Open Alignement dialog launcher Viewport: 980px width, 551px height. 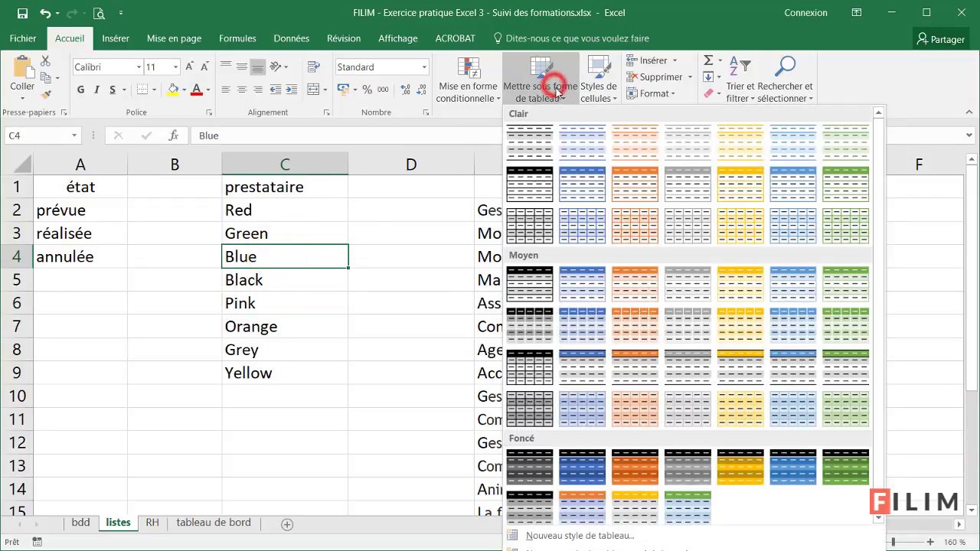coord(327,112)
